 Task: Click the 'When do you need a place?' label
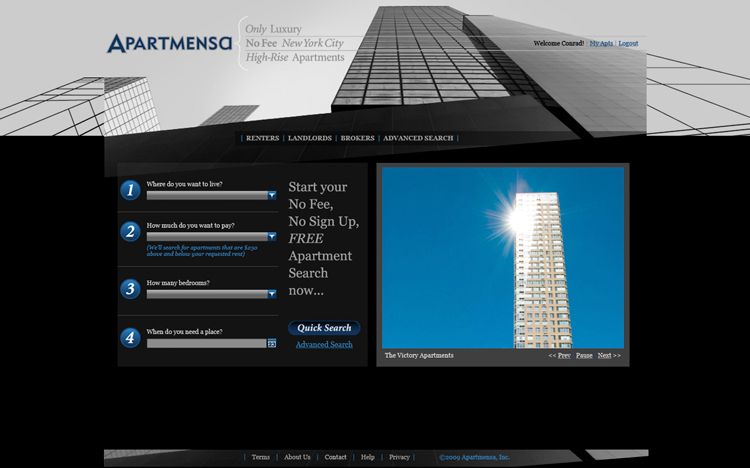[x=184, y=332]
